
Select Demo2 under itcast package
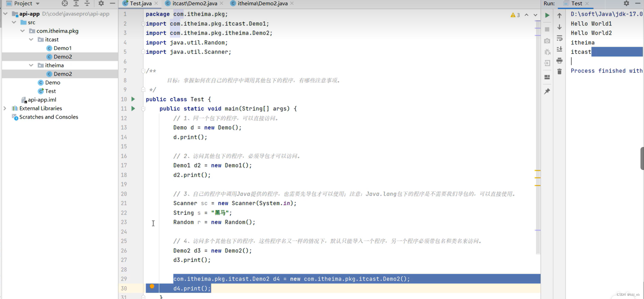click(59, 57)
